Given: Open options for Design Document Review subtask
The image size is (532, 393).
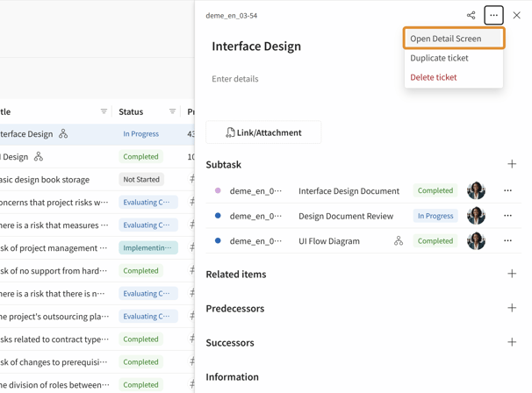Looking at the screenshot, I should tap(507, 216).
